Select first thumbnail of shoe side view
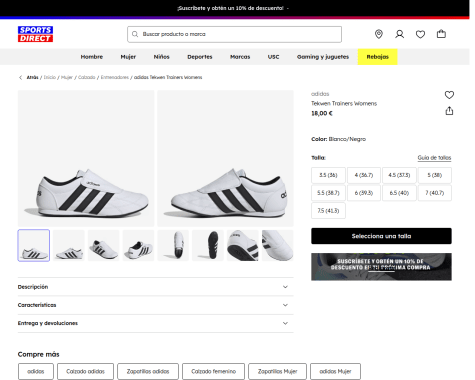475x380 pixels. click(34, 245)
